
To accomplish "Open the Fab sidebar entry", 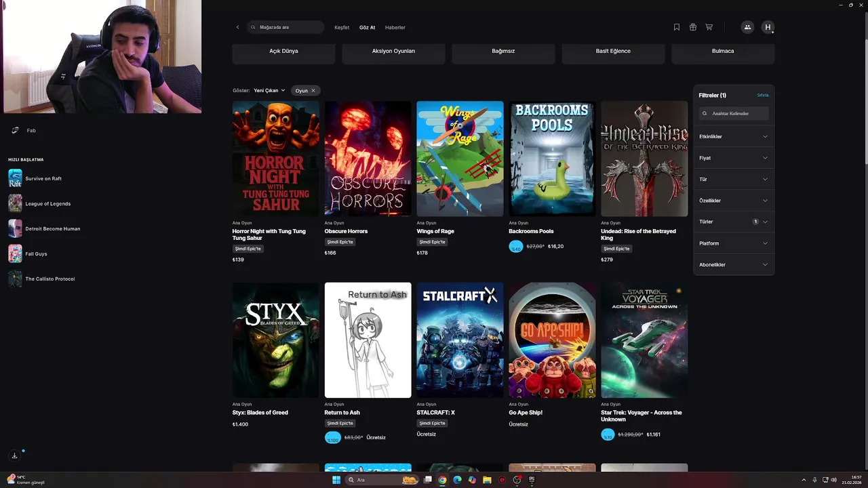I will [x=24, y=130].
